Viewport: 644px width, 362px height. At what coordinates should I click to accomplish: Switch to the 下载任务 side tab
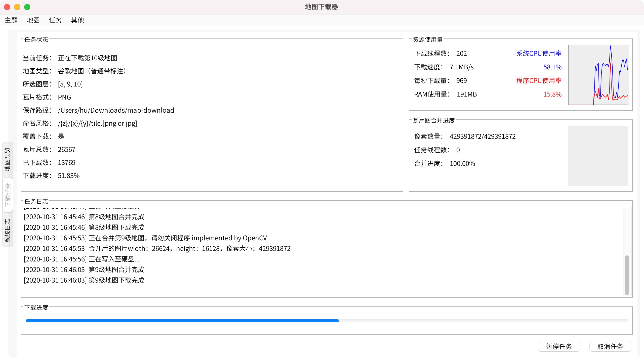(x=8, y=195)
